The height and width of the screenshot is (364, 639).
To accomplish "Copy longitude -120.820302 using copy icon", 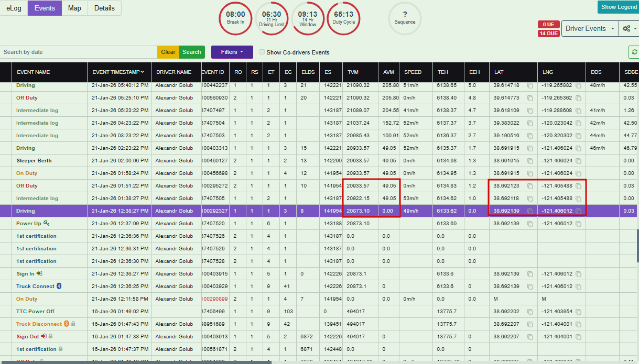I will point(579,136).
